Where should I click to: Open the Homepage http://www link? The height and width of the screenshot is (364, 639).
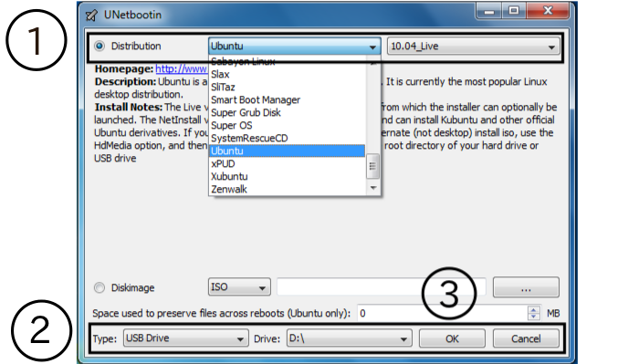pos(182,68)
